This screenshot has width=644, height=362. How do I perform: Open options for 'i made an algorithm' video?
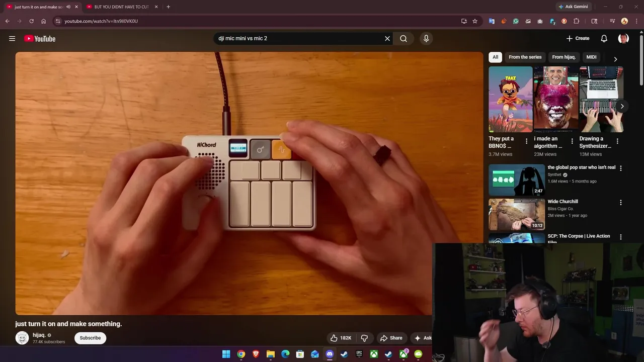572,141
